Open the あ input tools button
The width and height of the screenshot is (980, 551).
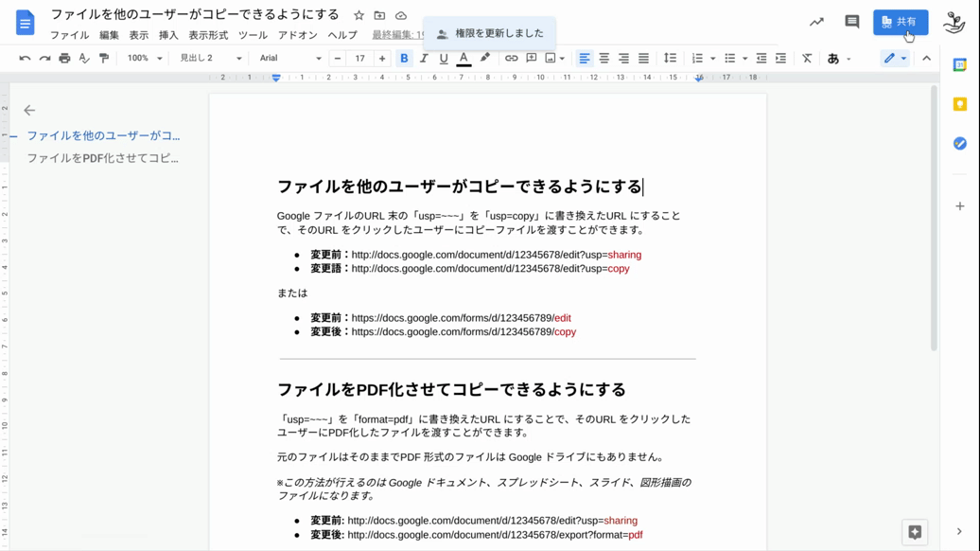833,58
